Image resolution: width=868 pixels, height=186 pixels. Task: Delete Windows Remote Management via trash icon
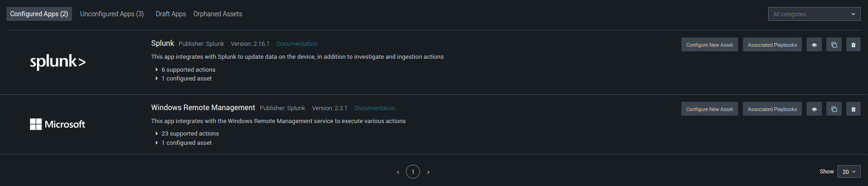[853, 109]
